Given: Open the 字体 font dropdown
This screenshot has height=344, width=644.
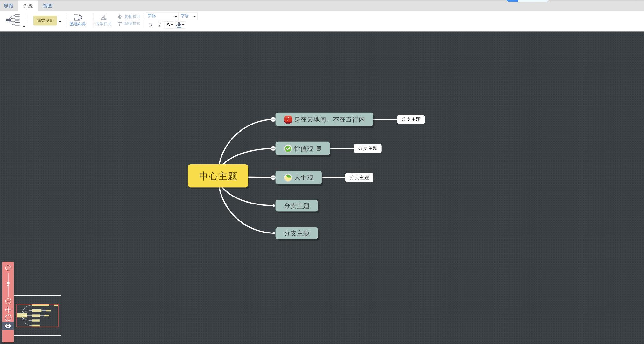Looking at the screenshot, I should point(162,16).
